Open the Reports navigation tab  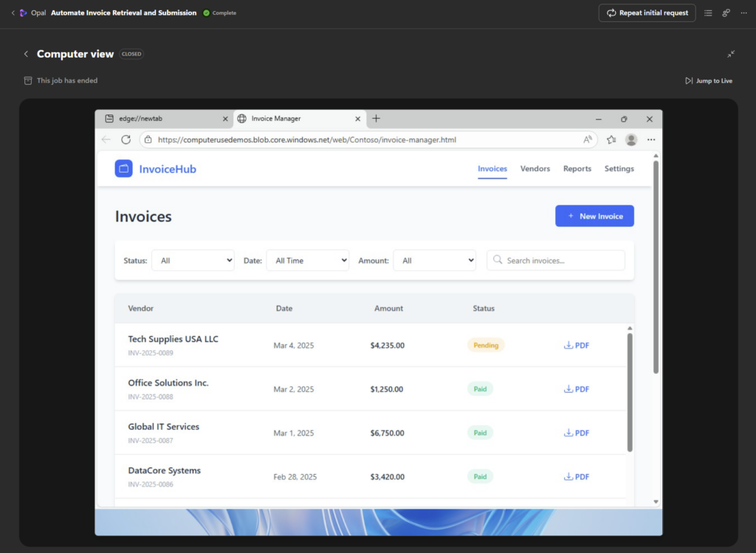coord(577,169)
